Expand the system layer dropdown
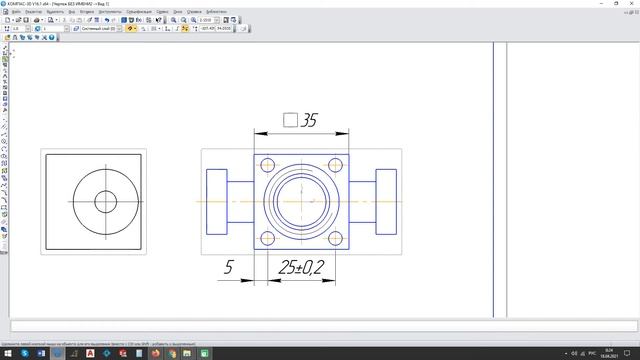640x360 pixels. point(119,29)
